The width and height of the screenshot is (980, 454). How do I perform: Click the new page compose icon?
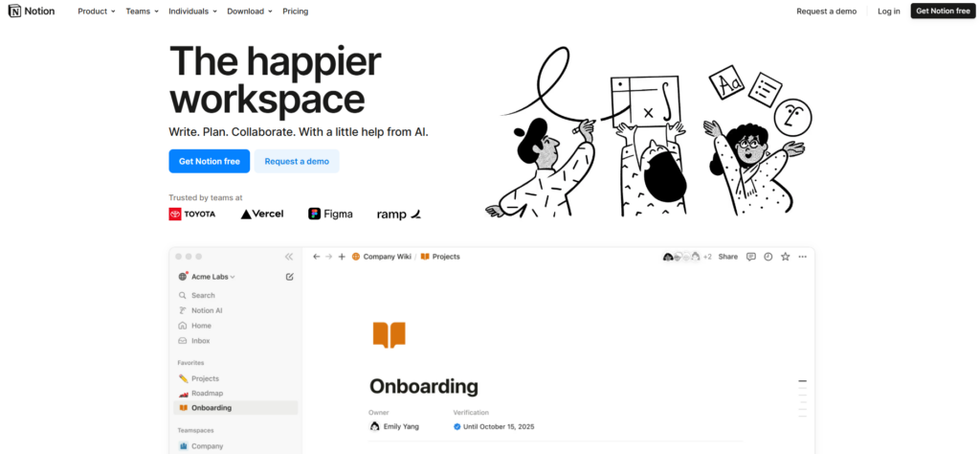(x=289, y=277)
